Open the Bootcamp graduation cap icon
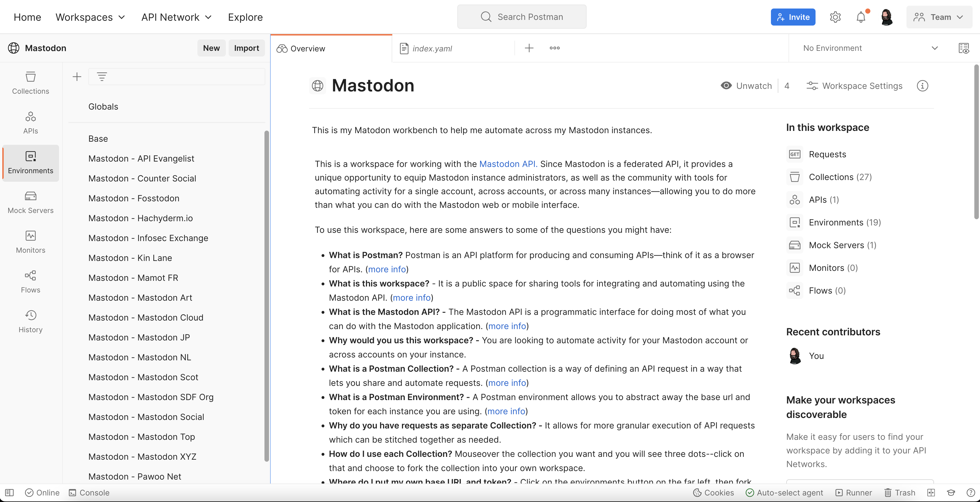The height and width of the screenshot is (502, 980). [951, 493]
